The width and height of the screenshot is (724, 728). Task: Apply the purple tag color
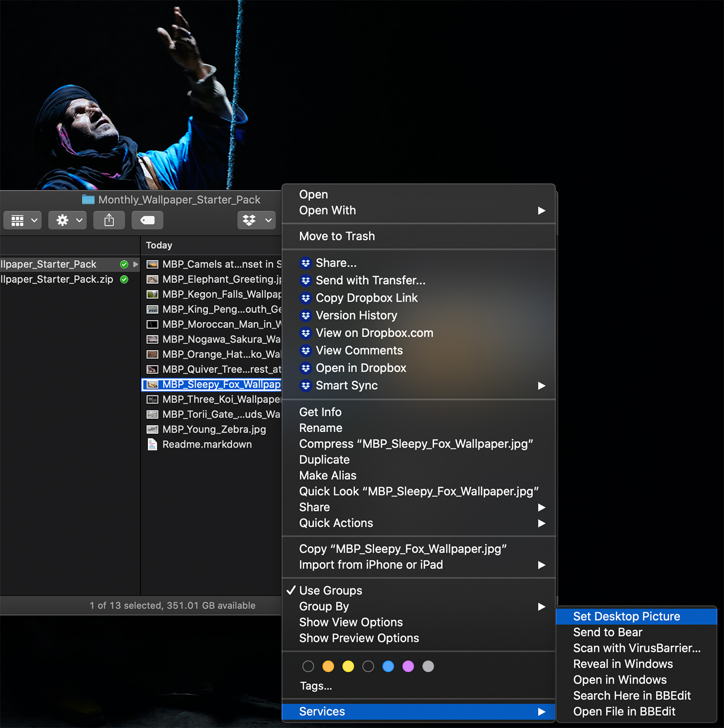408,666
